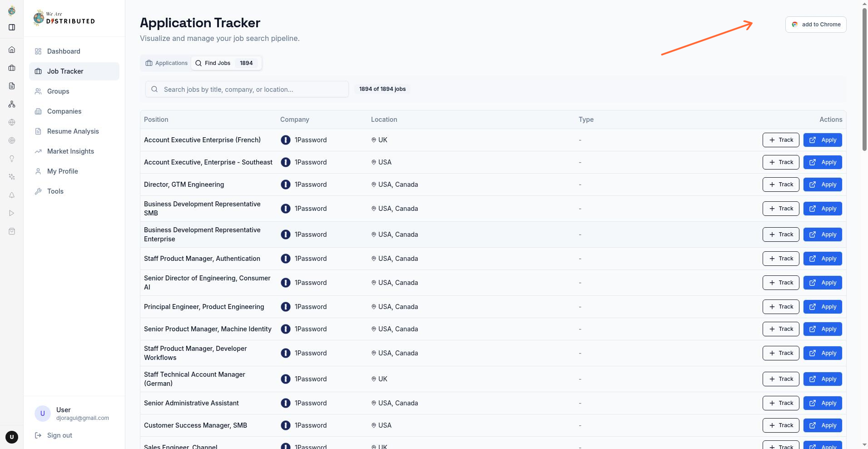Track Staff Product Manager, Authentication

[x=781, y=259]
